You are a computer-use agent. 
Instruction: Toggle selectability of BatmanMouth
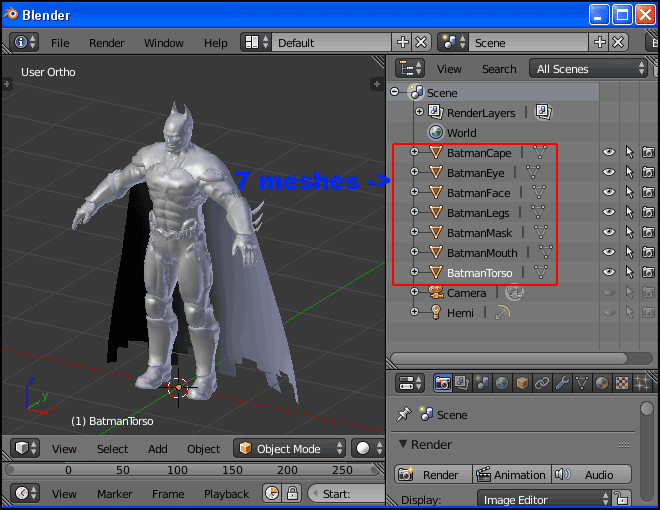click(629, 252)
